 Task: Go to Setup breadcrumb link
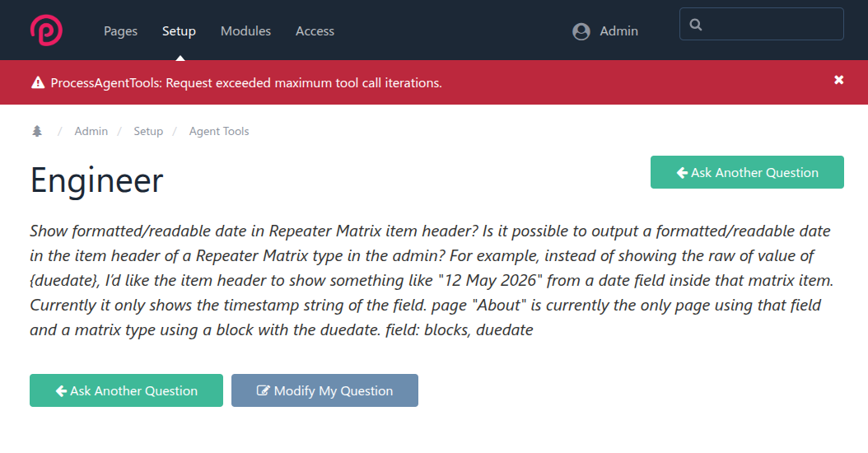(148, 131)
